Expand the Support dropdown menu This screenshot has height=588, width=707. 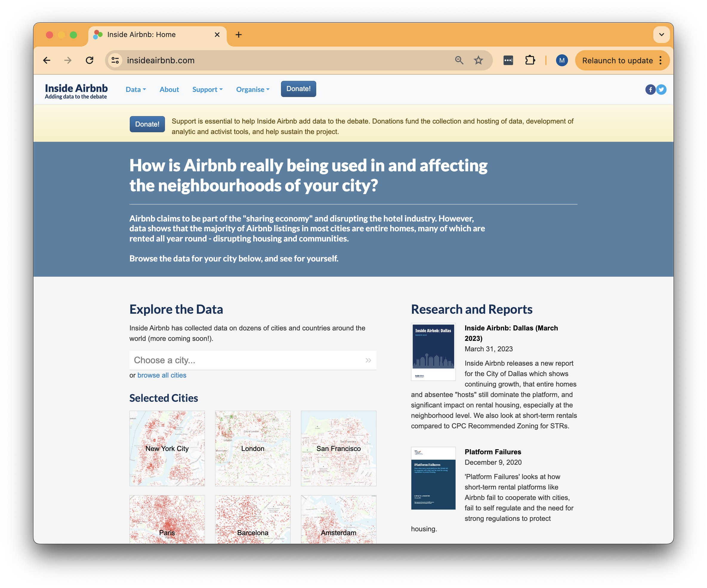click(x=207, y=90)
